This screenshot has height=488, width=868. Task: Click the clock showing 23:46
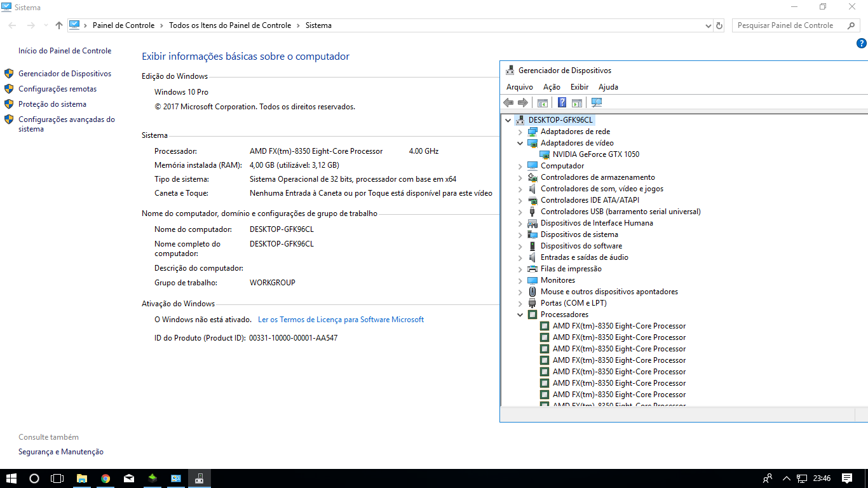pyautogui.click(x=822, y=478)
